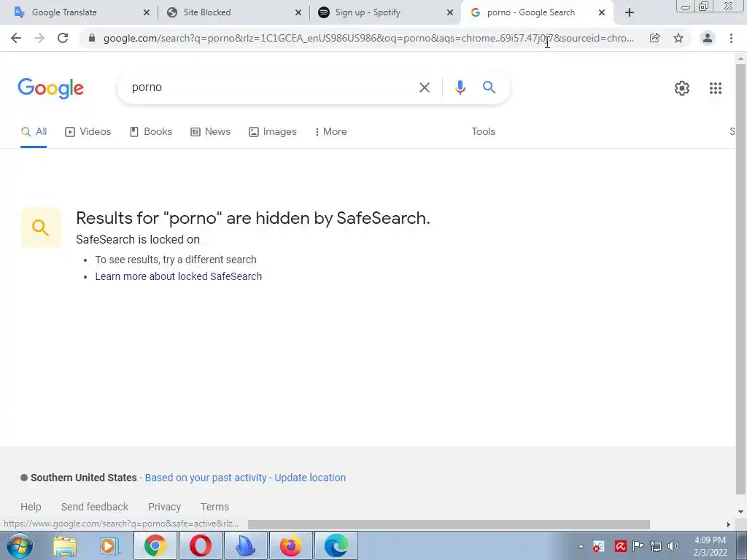Open the Chrome profile avatar menu

click(707, 38)
